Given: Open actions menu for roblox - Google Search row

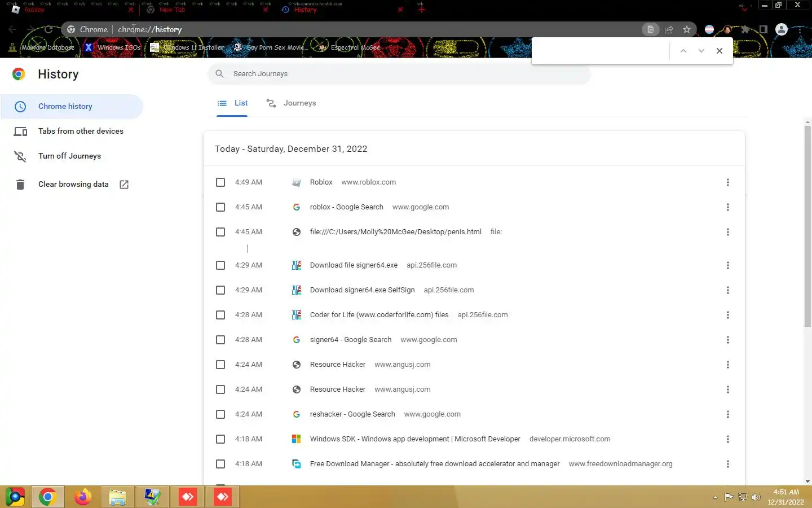Looking at the screenshot, I should [x=728, y=207].
